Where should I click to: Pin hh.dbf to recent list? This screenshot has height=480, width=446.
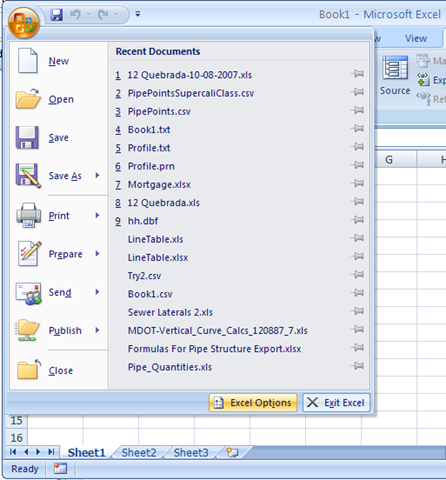pyautogui.click(x=357, y=220)
